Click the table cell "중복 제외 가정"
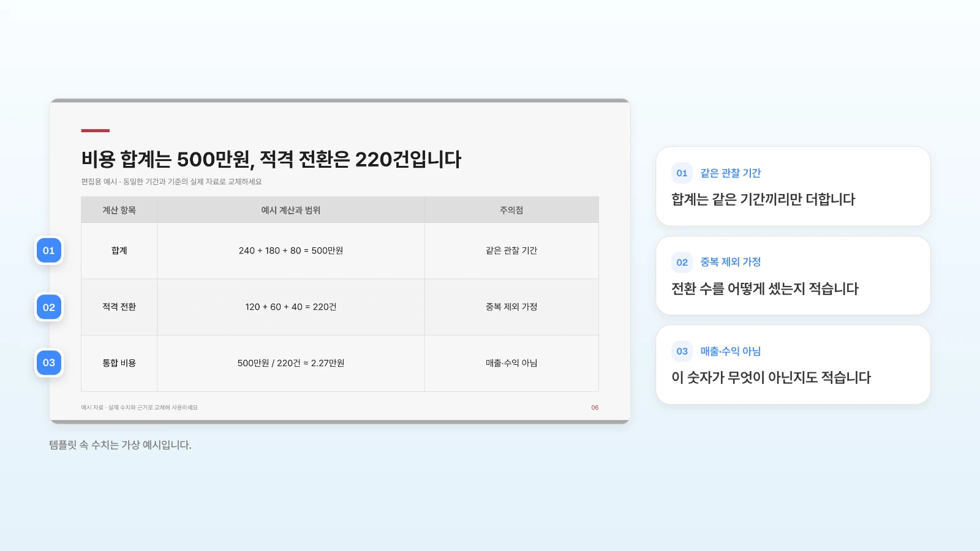The width and height of the screenshot is (980, 551). click(x=511, y=307)
